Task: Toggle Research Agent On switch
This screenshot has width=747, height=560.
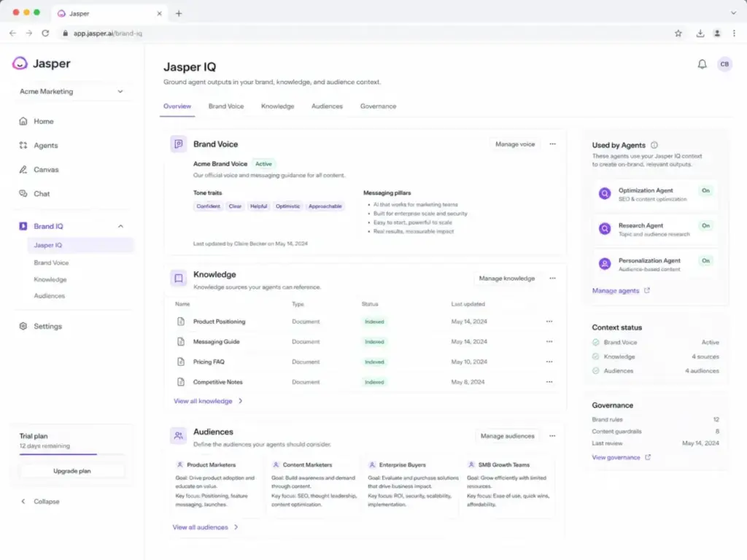Action: coord(705,226)
